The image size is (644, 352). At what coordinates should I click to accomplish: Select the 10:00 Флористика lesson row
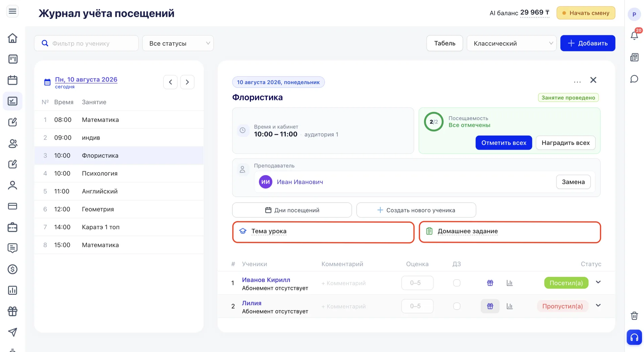click(x=119, y=155)
